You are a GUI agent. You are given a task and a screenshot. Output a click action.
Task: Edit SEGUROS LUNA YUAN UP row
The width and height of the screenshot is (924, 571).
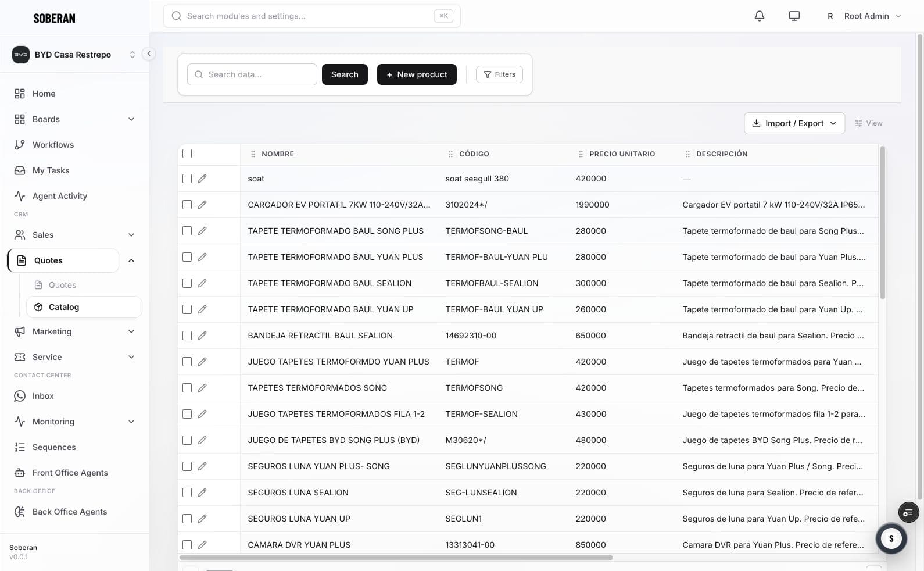(202, 519)
